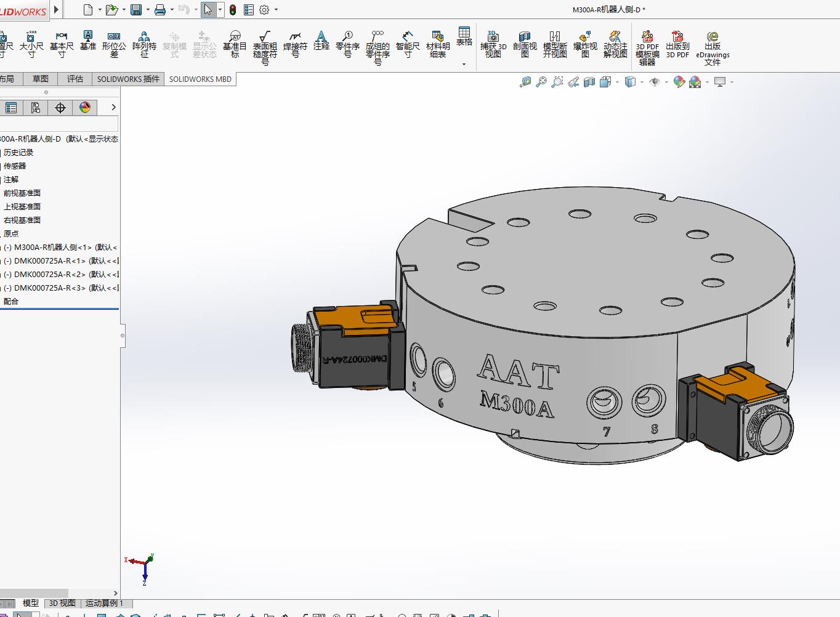Open the ConfigurationManager tab
The width and height of the screenshot is (840, 617).
[35, 108]
